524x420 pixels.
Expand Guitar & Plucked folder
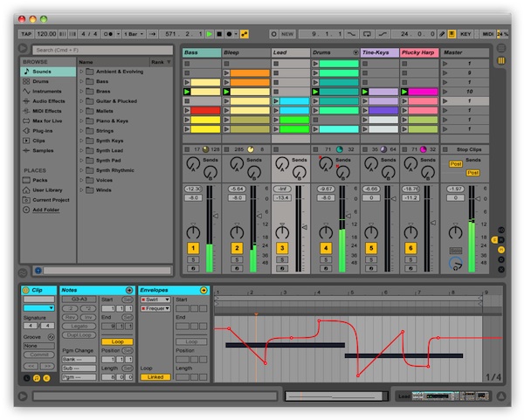pos(81,101)
